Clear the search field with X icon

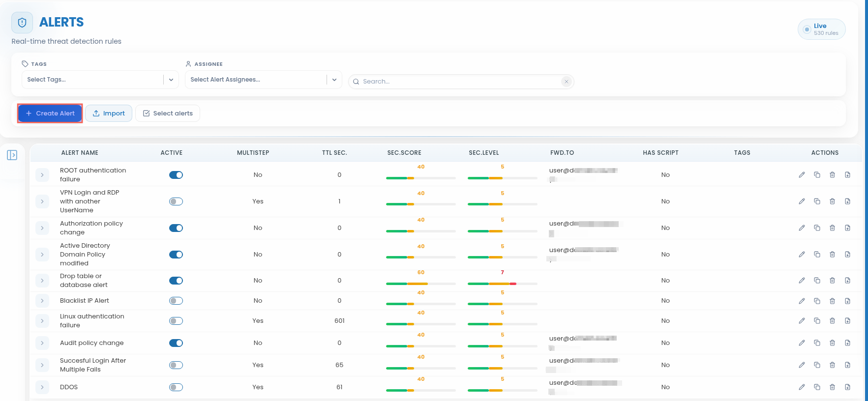[x=567, y=82]
